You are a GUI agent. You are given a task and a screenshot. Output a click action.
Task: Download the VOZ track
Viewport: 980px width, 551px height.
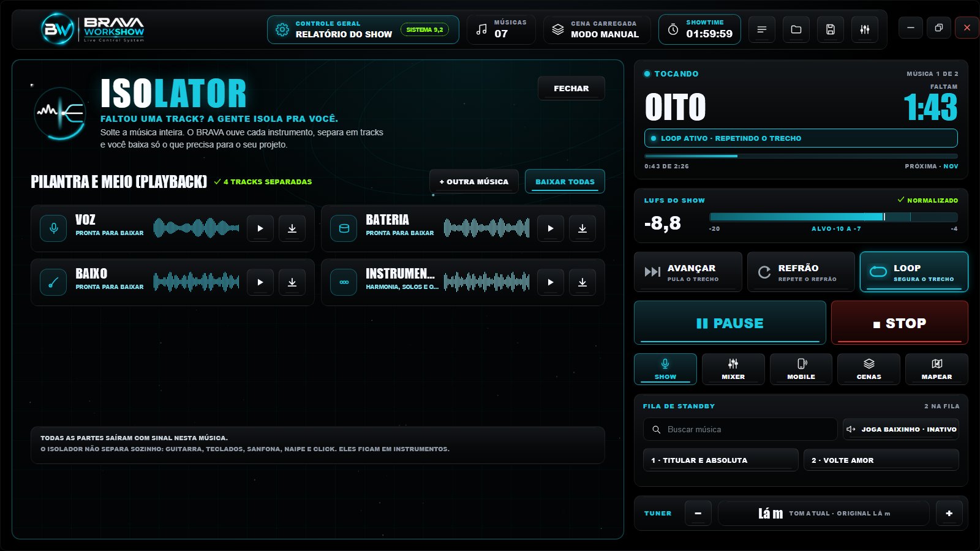pos(292,228)
